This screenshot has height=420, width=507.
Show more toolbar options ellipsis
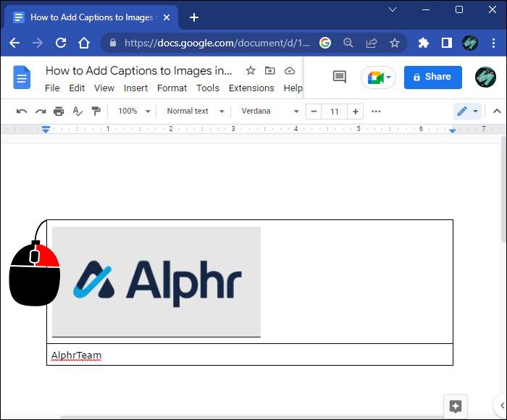[376, 112]
